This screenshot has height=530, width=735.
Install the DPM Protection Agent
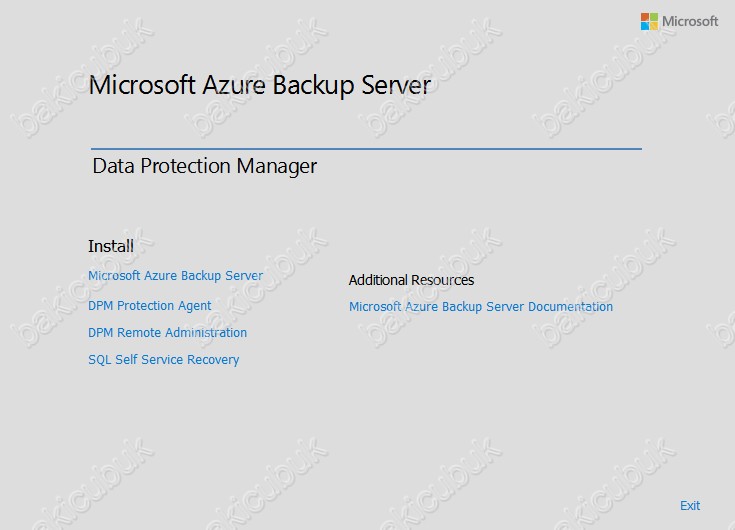(150, 306)
